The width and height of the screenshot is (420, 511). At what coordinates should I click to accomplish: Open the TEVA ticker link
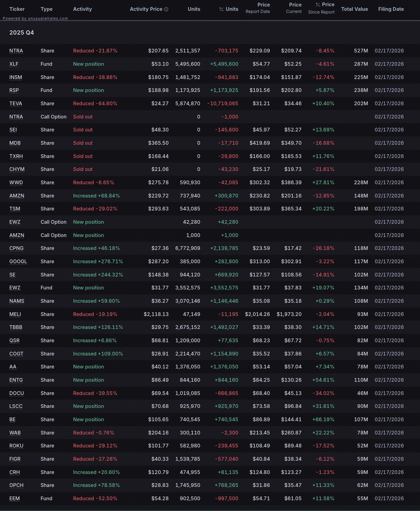(16, 103)
